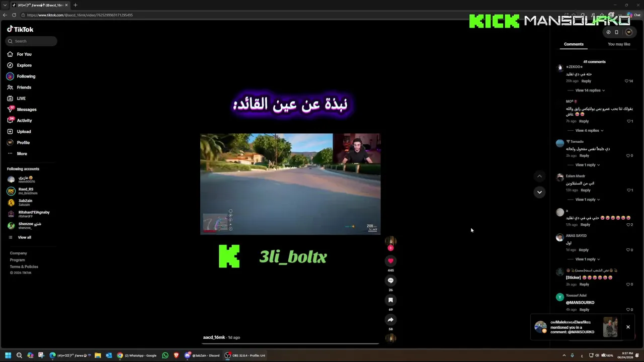Expand View 1 reply under ANAS SAYED
644x362 pixels.
[587, 259]
